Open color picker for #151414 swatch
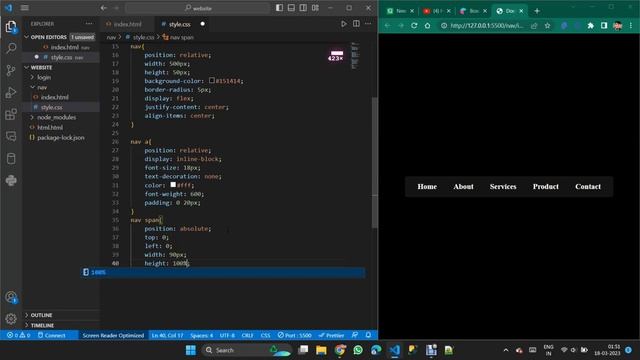The height and width of the screenshot is (360, 640). pyautogui.click(x=212, y=80)
